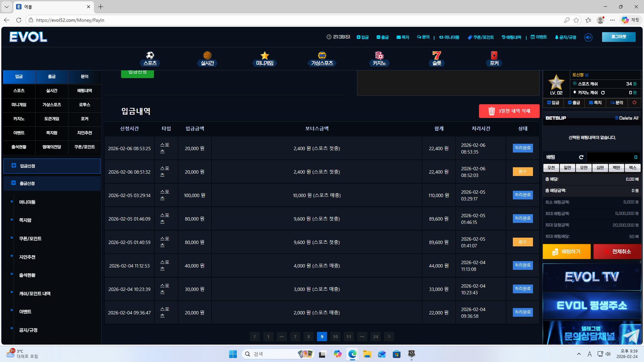This screenshot has height=362, width=644.
Task: Click the red power logout icon in user panel
Action: tap(634, 103)
